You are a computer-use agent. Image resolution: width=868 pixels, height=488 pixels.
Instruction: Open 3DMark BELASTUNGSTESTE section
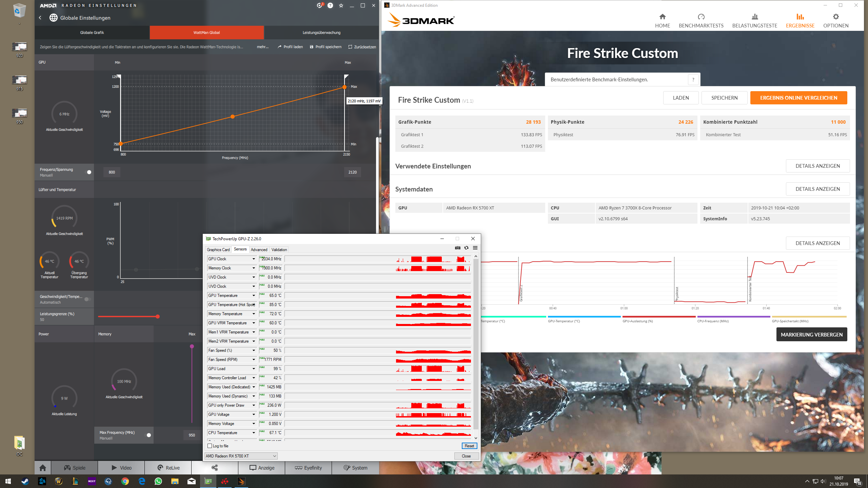click(x=754, y=21)
